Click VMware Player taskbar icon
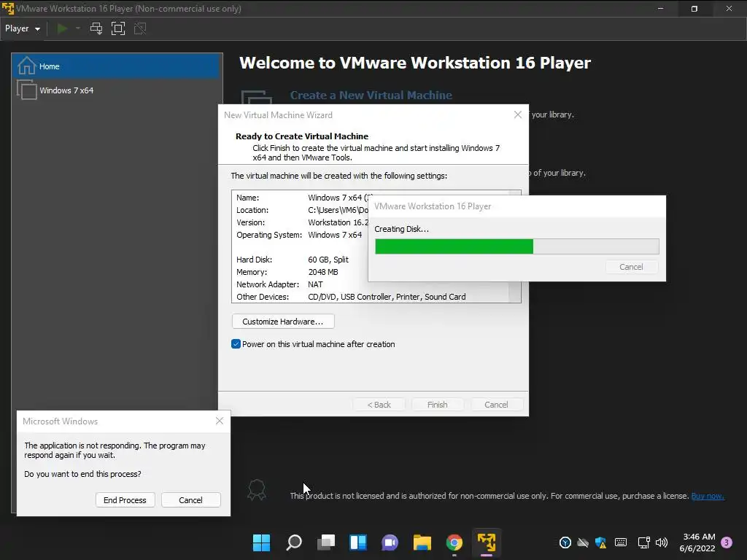 487,542
